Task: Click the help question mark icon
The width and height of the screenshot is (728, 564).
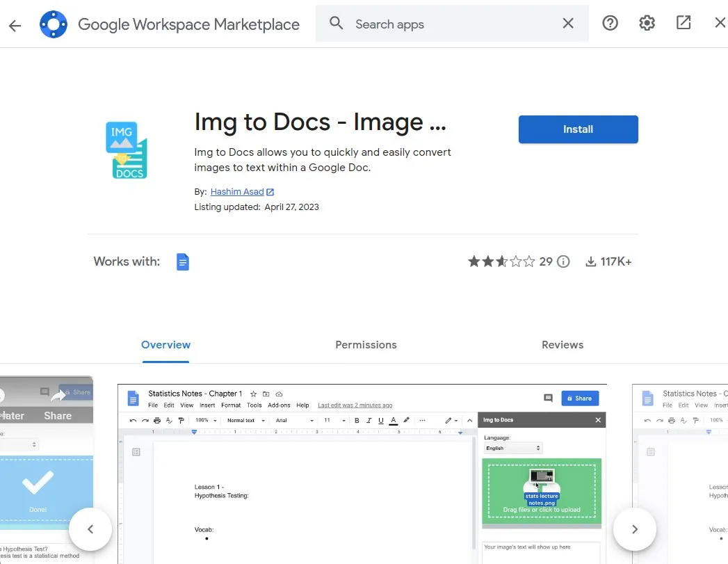Action: click(610, 23)
